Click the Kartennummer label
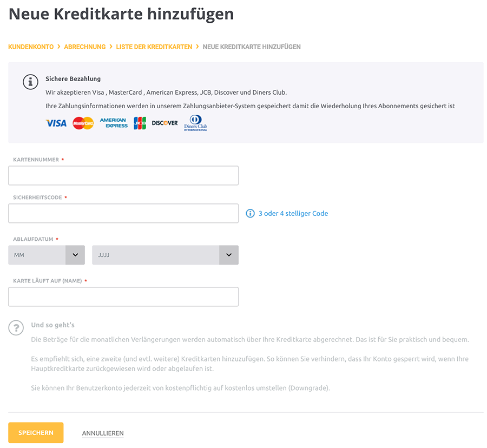The height and width of the screenshot is (448, 487). 36,160
